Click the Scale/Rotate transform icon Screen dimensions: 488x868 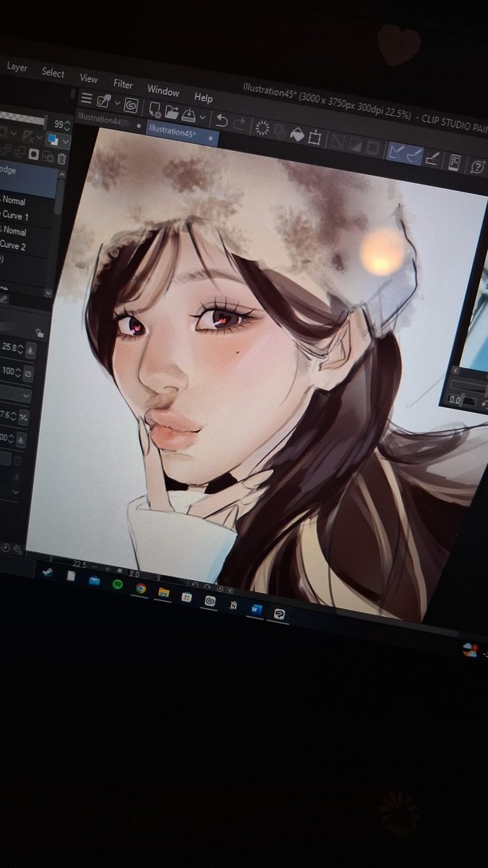point(314,137)
